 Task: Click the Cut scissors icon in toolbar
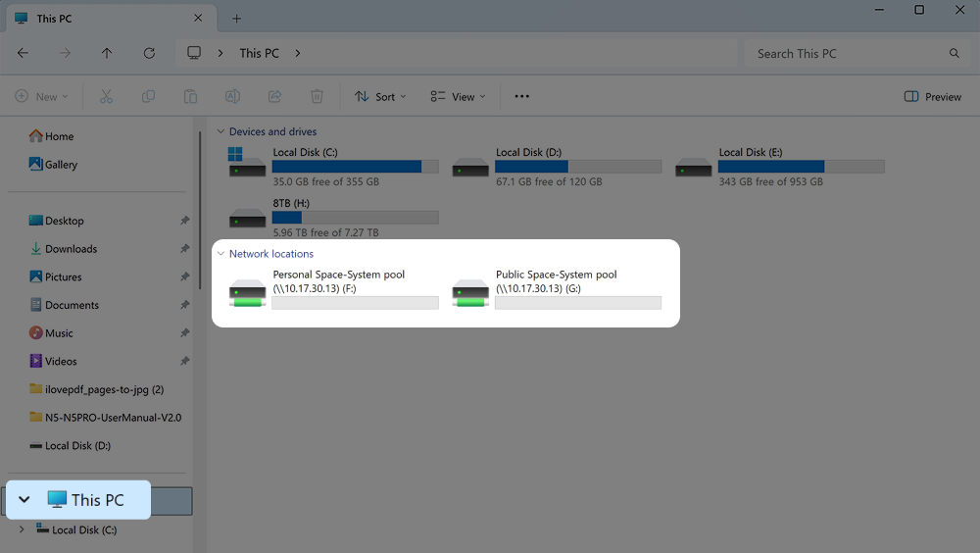pos(106,96)
